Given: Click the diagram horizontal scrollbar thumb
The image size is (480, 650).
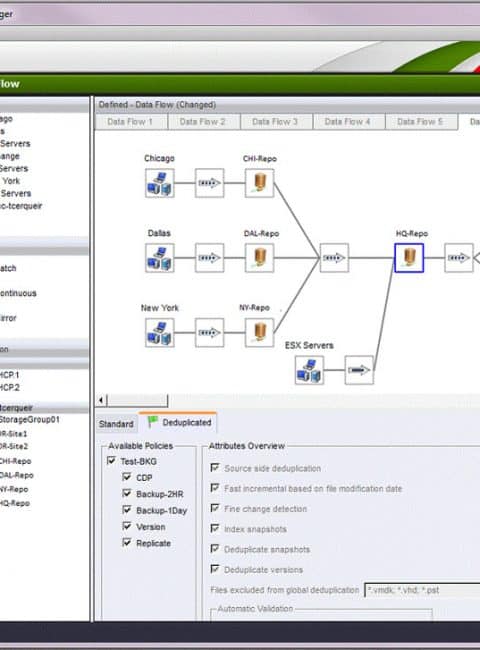Looking at the screenshot, I should click(137, 400).
